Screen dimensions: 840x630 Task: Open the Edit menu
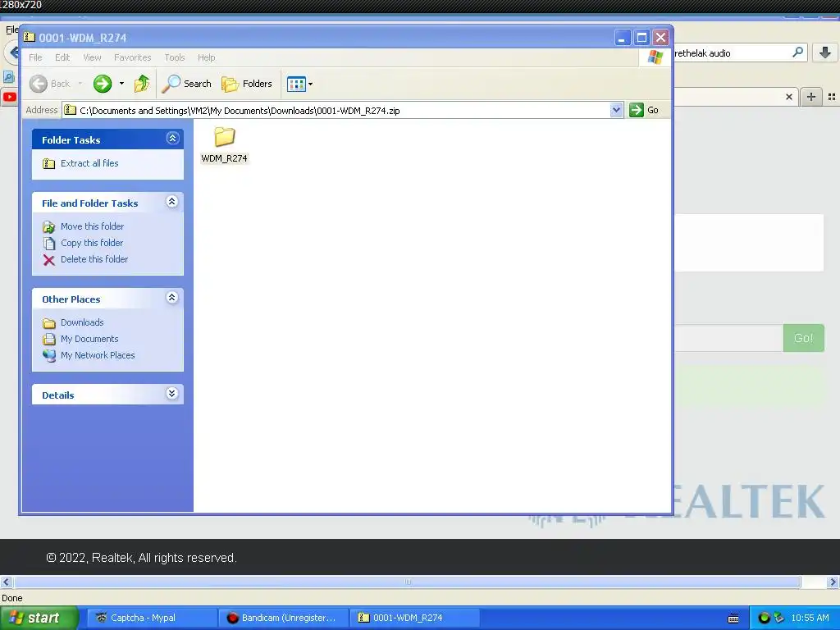(x=62, y=57)
